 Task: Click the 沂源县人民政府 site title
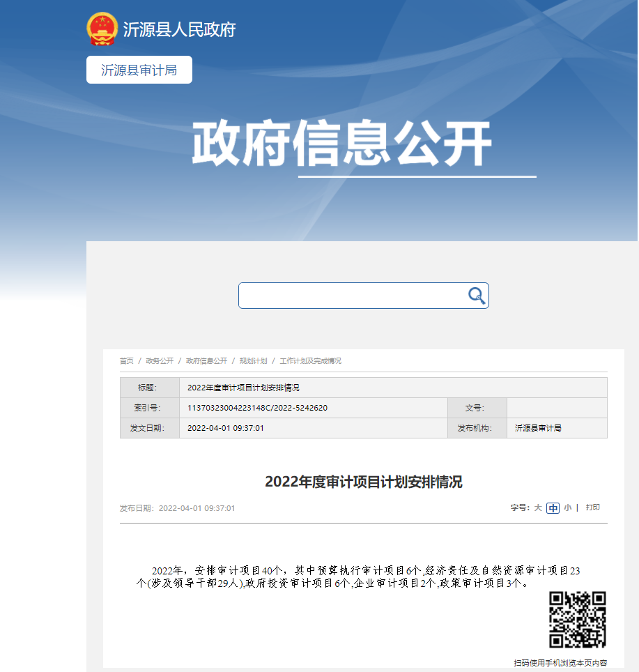179,29
